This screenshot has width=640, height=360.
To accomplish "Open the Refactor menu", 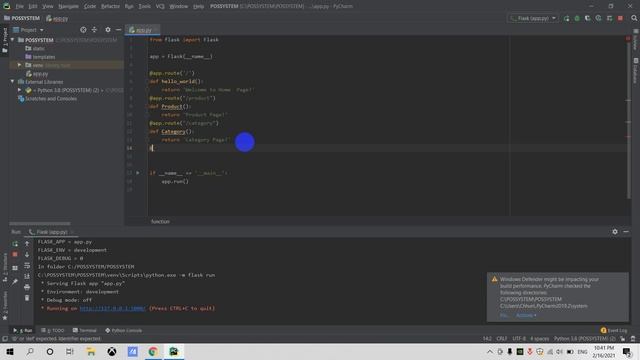I will pos(110,7).
